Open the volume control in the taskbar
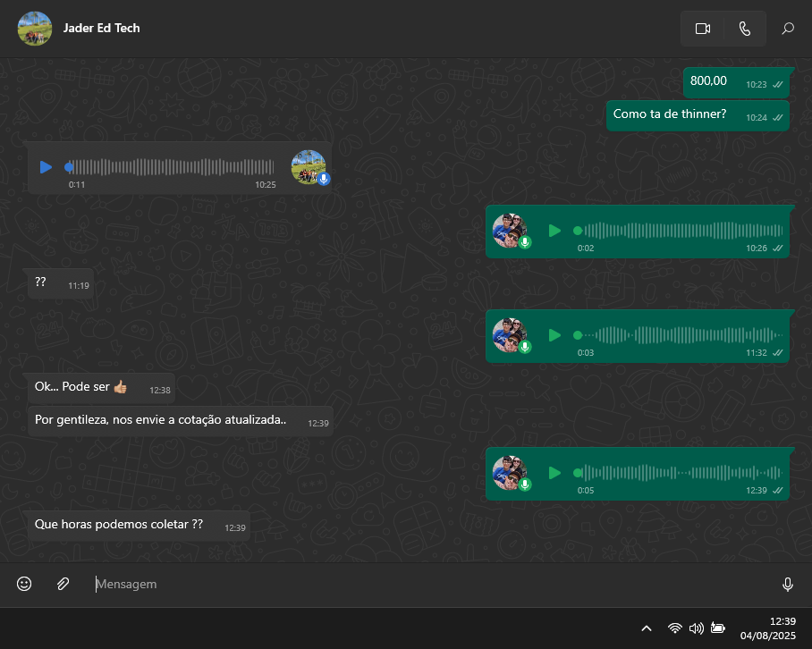Image resolution: width=812 pixels, height=649 pixels. [x=697, y=628]
